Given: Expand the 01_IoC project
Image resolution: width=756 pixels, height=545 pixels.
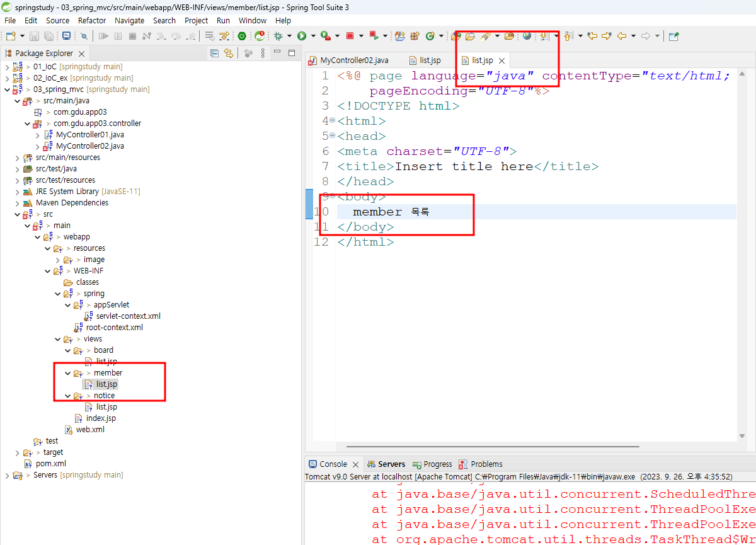Looking at the screenshot, I should [7, 67].
